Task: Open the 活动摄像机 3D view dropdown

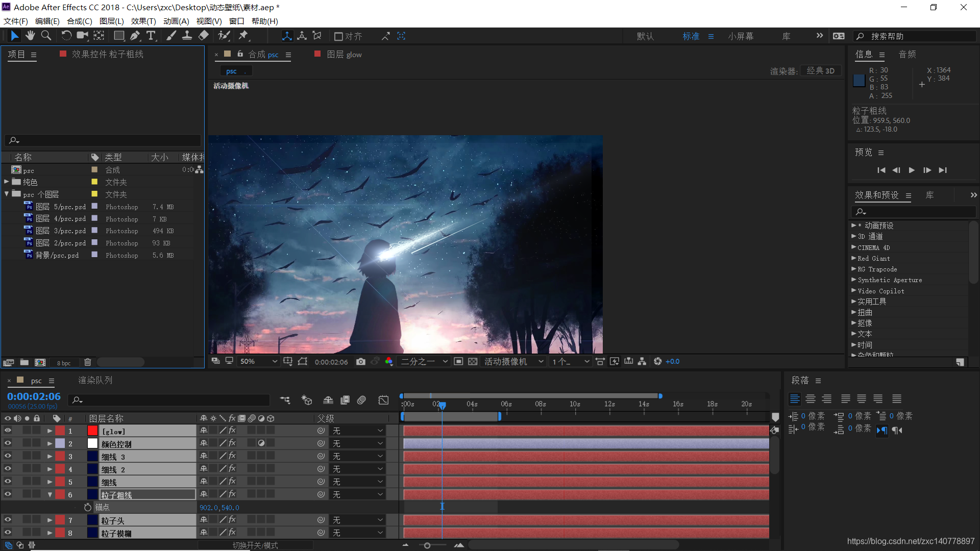Action: pos(514,361)
